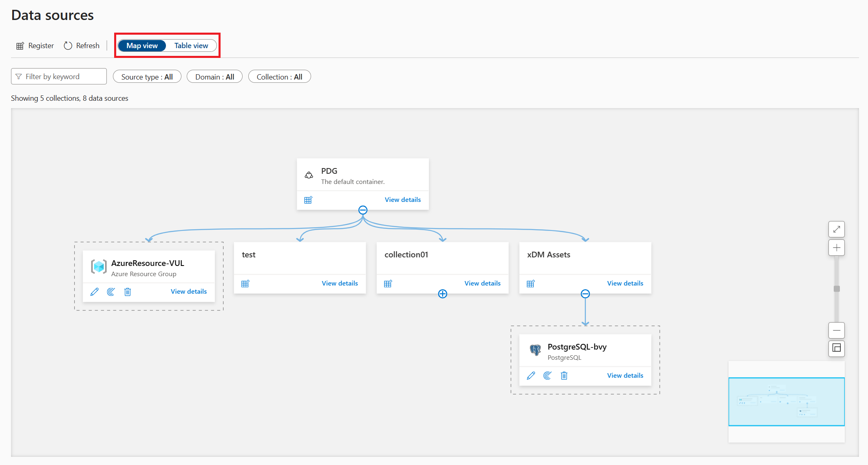View details of the PDG collection

pyautogui.click(x=402, y=200)
